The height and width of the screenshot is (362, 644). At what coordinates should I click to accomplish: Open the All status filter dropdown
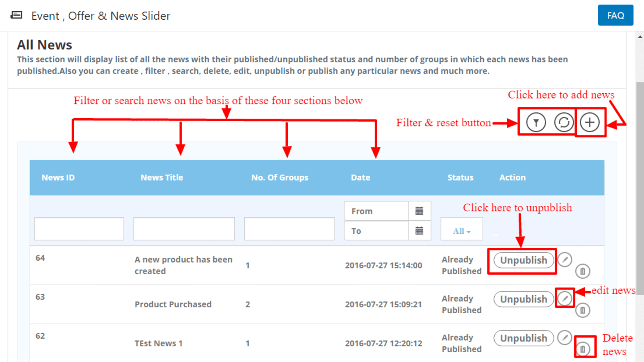pyautogui.click(x=461, y=231)
